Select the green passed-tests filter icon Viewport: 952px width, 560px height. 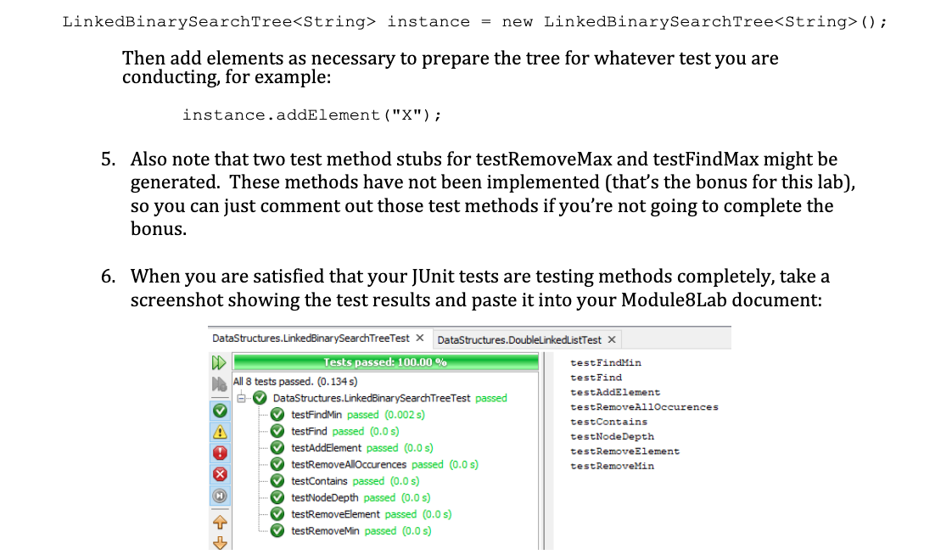(x=220, y=411)
